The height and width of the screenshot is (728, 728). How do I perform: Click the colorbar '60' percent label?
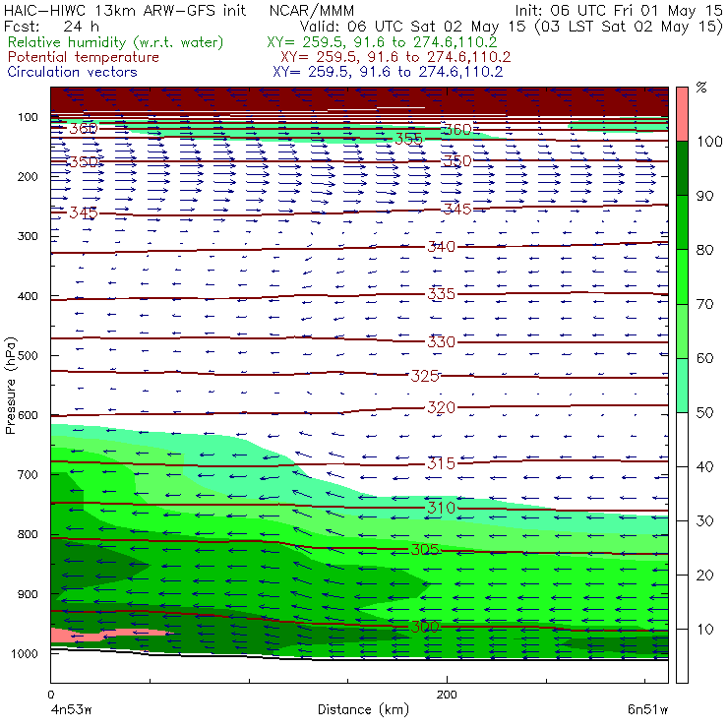coord(704,358)
